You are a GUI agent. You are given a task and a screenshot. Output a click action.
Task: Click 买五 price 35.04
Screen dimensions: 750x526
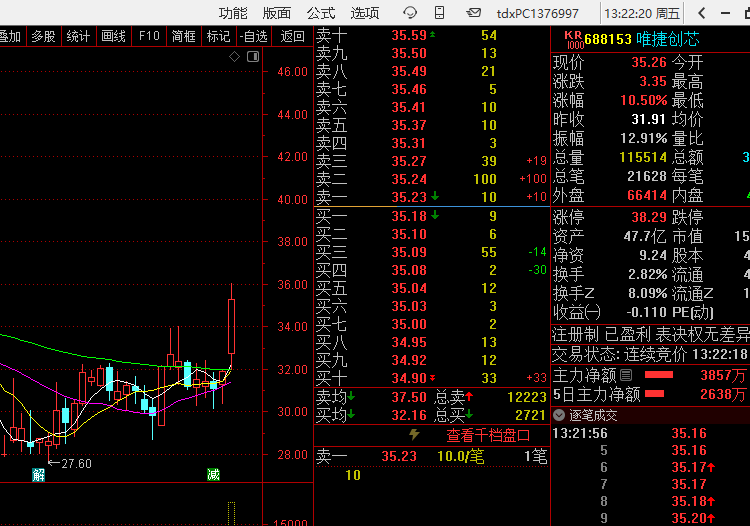[x=409, y=288]
